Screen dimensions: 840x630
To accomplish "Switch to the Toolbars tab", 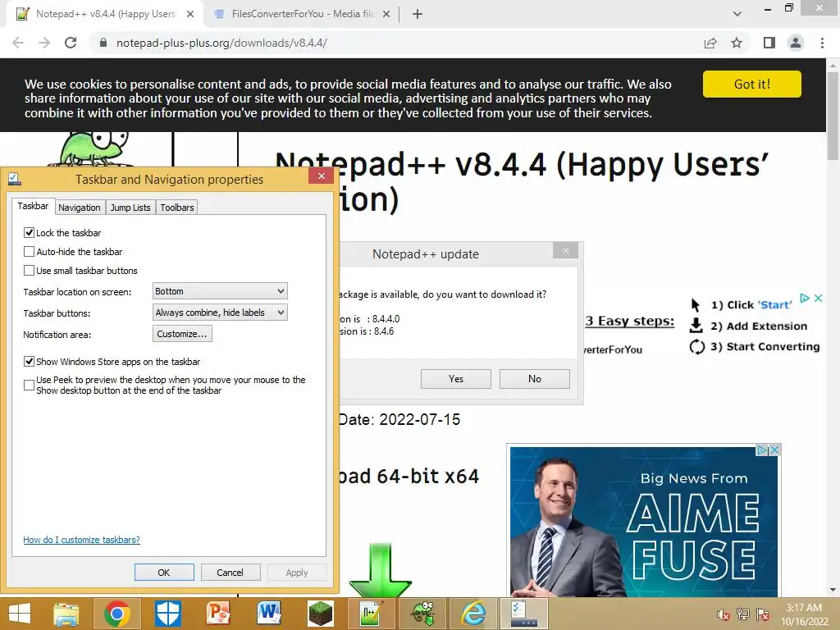I will tap(177, 208).
